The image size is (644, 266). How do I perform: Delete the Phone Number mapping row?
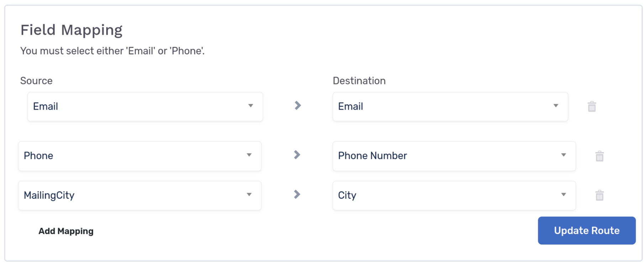600,156
